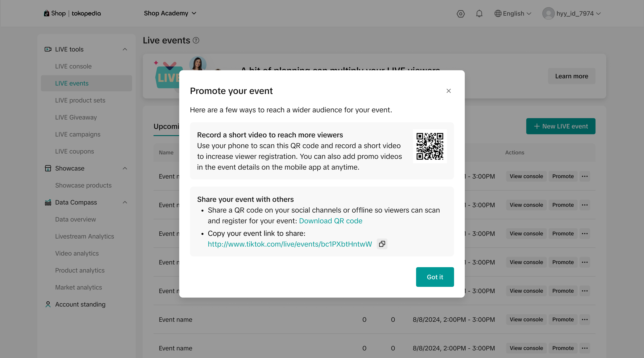Image resolution: width=644 pixels, height=358 pixels.
Task: Open more options on the last event row
Action: 585,348
